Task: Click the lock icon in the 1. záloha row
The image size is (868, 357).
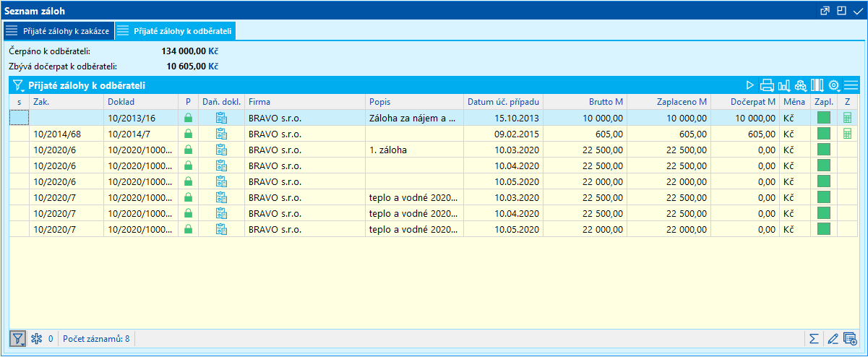Action: click(189, 150)
